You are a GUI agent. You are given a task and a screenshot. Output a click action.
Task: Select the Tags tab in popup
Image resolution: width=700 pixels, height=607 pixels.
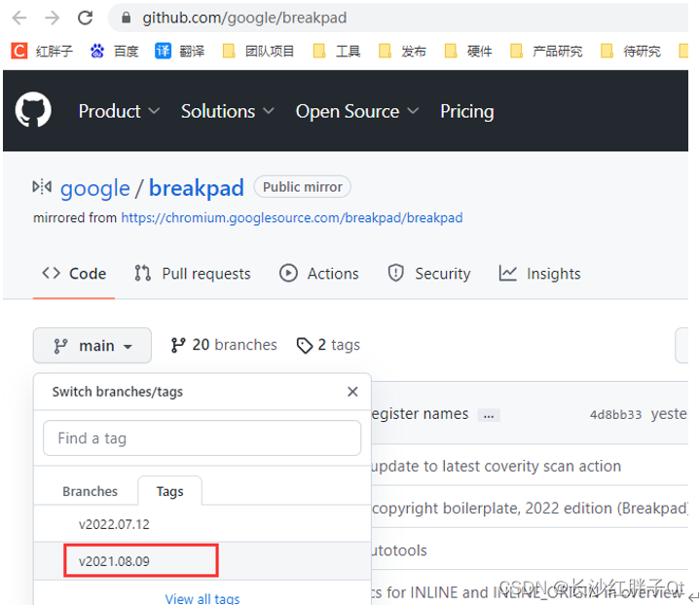coord(170,491)
